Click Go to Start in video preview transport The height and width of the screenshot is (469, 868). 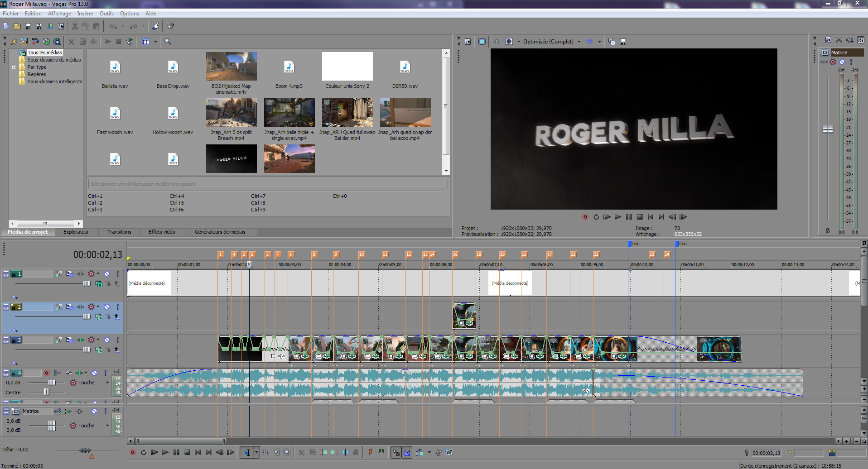click(651, 217)
